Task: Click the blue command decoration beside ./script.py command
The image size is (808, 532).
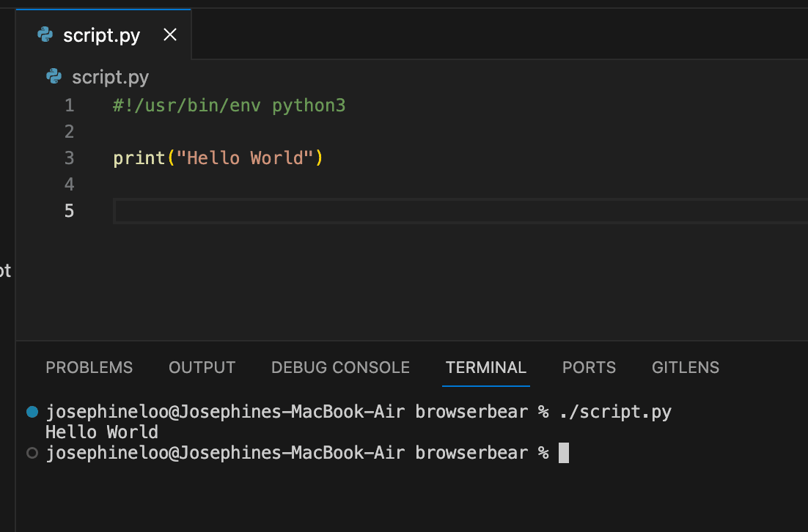Action: (31, 412)
